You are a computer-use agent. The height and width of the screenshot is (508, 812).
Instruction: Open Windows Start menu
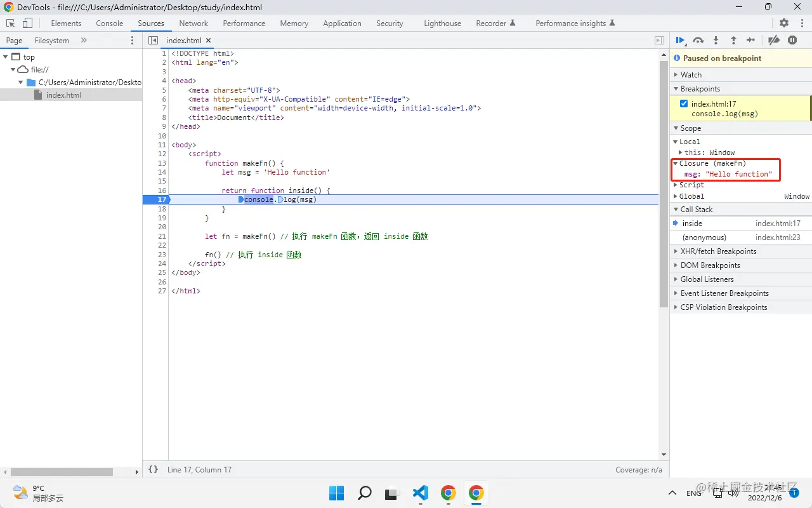pyautogui.click(x=336, y=493)
